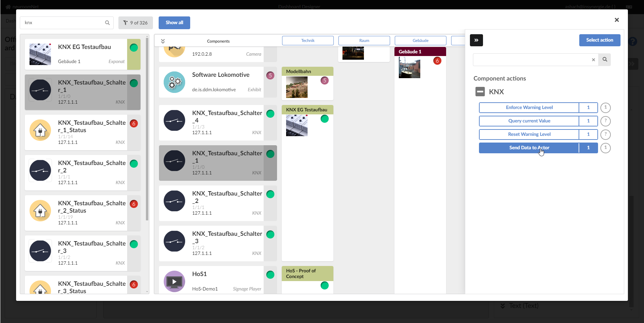The height and width of the screenshot is (323, 644).
Task: Expand the Text (Text) section below
Action: point(502,306)
